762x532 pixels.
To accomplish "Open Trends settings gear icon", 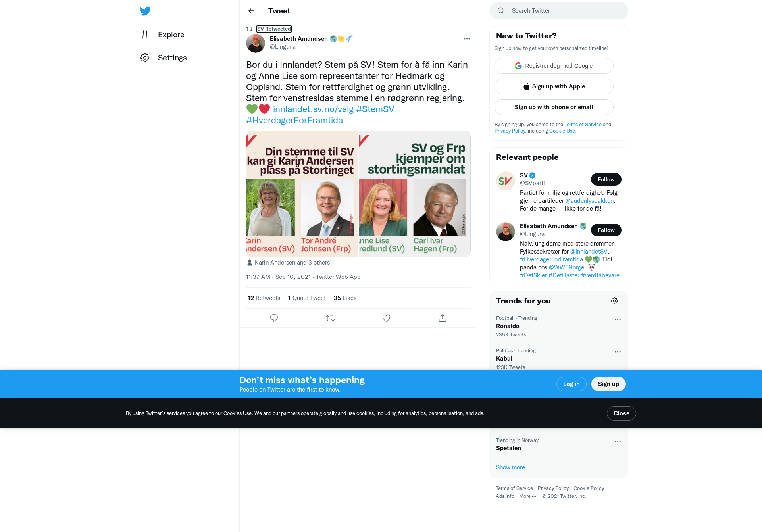I will pos(614,301).
